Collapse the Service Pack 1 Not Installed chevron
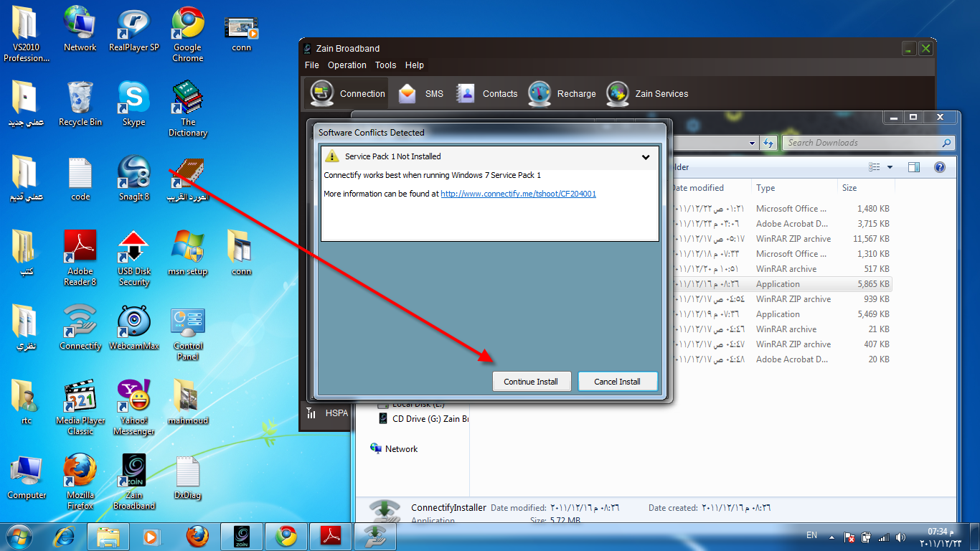Viewport: 980px width, 551px height. tap(646, 157)
